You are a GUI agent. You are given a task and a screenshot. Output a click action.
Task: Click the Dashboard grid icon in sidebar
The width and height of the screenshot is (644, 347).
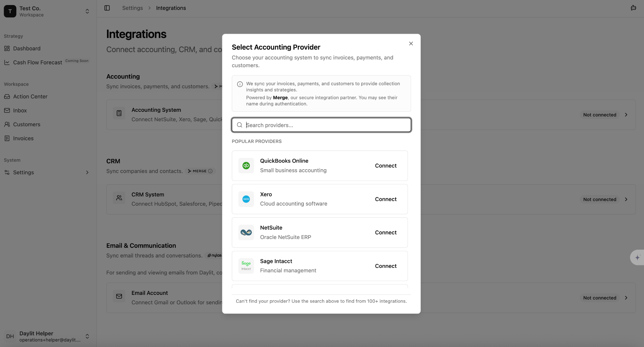[7, 48]
